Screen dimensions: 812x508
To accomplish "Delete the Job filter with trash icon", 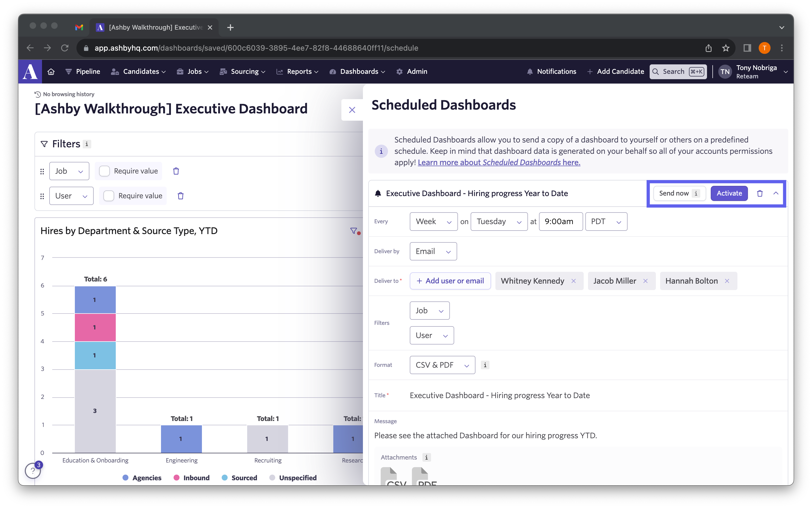I will pyautogui.click(x=176, y=171).
